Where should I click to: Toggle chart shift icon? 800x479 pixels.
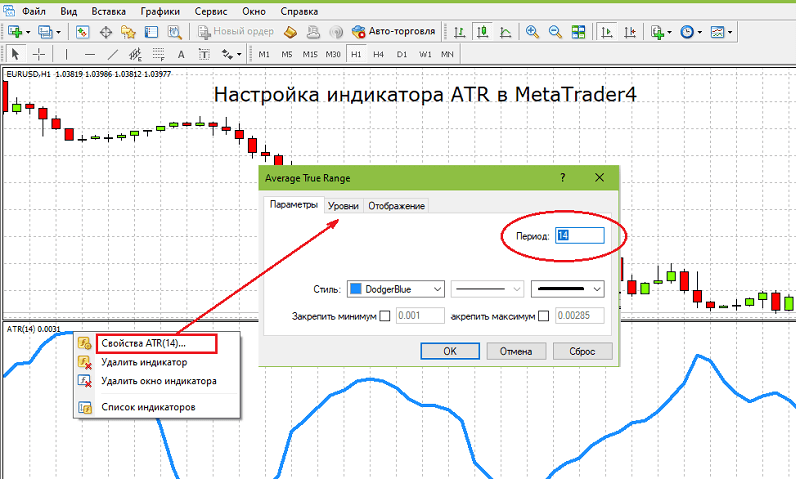point(630,32)
